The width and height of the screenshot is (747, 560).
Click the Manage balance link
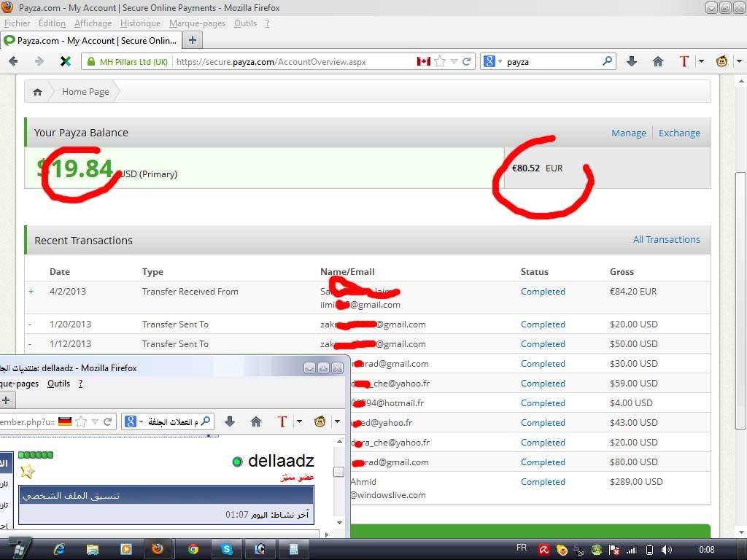(x=629, y=133)
